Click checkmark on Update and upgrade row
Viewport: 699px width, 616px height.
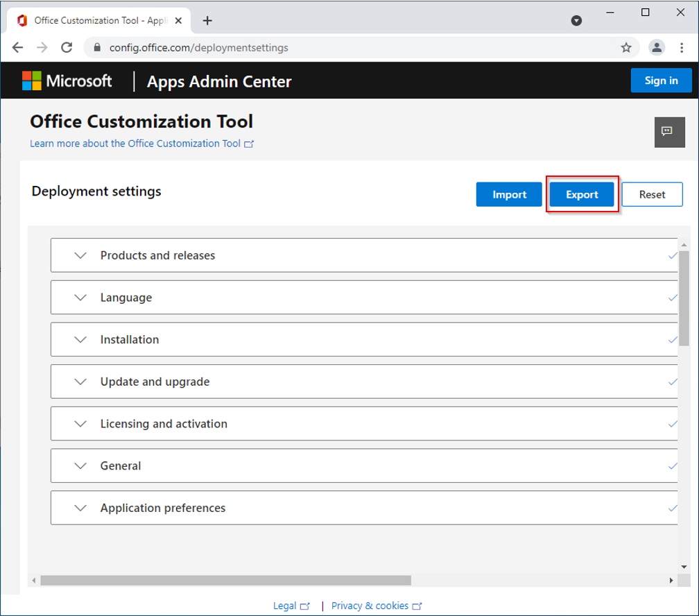[x=673, y=382]
